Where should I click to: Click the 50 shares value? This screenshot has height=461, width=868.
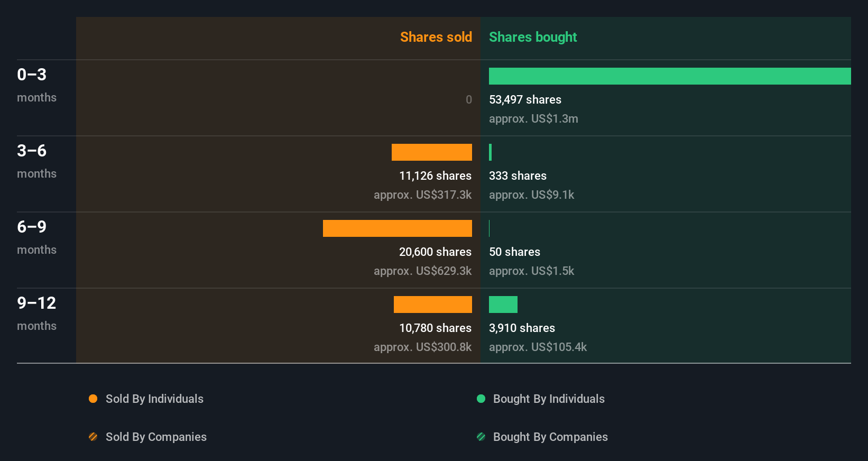tap(514, 252)
